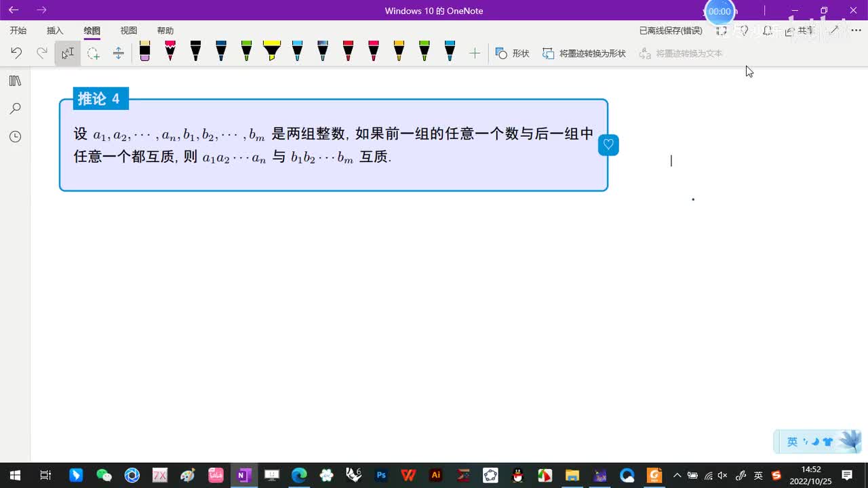Viewport: 868px width, 488px height.
Task: Select the last pen before the plus button
Action: [450, 52]
